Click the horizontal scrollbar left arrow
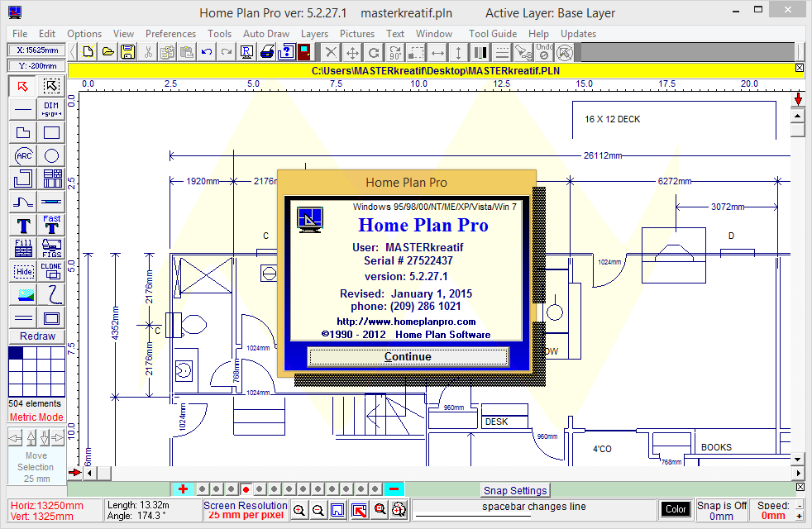812x529 pixels. coord(89,473)
